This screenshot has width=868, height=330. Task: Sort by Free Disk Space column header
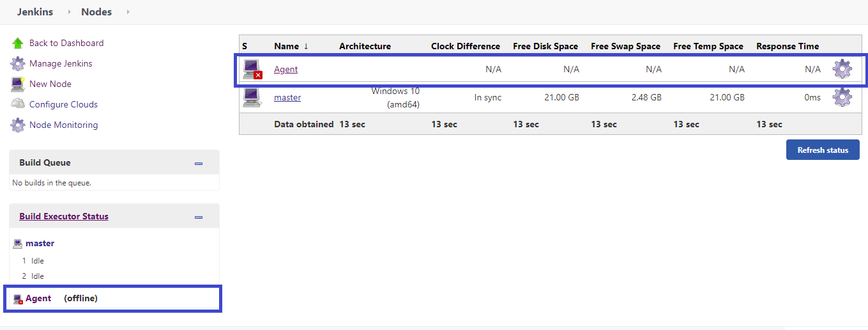click(545, 46)
